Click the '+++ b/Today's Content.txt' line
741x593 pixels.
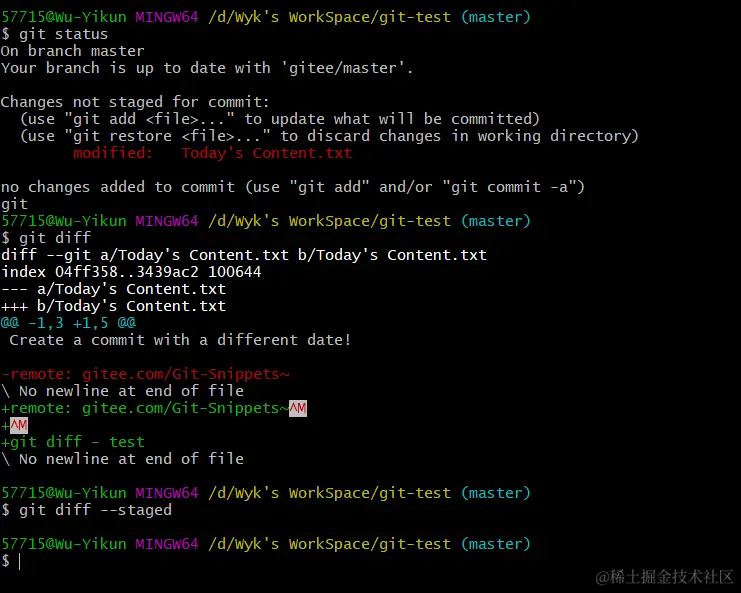[x=113, y=306]
